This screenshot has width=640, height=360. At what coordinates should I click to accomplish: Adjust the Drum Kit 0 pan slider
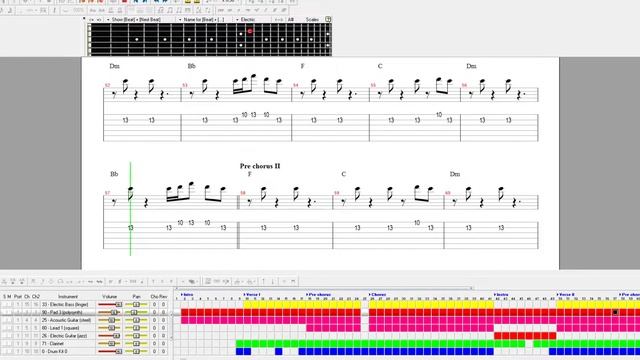point(136,351)
